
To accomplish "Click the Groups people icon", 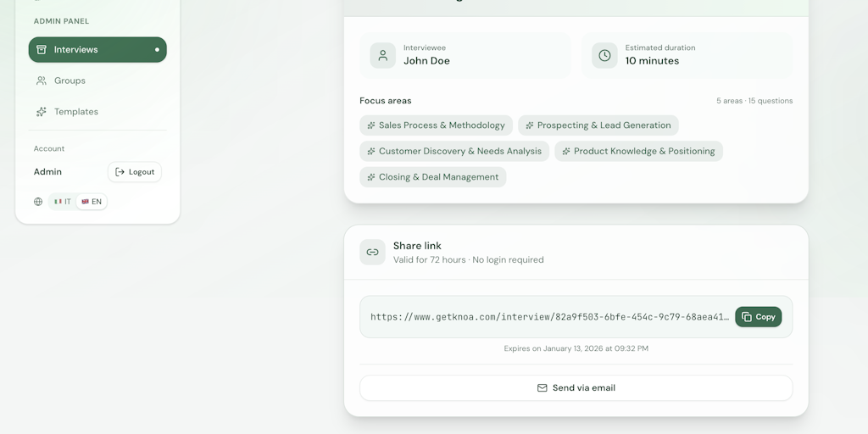I will pos(42,81).
